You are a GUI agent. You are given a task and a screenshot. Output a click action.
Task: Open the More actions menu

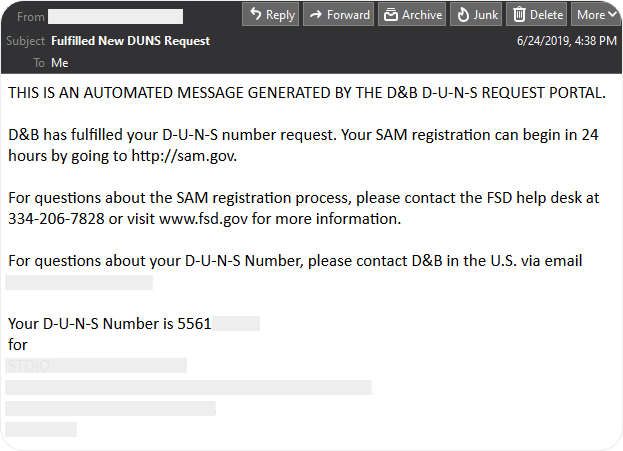596,14
